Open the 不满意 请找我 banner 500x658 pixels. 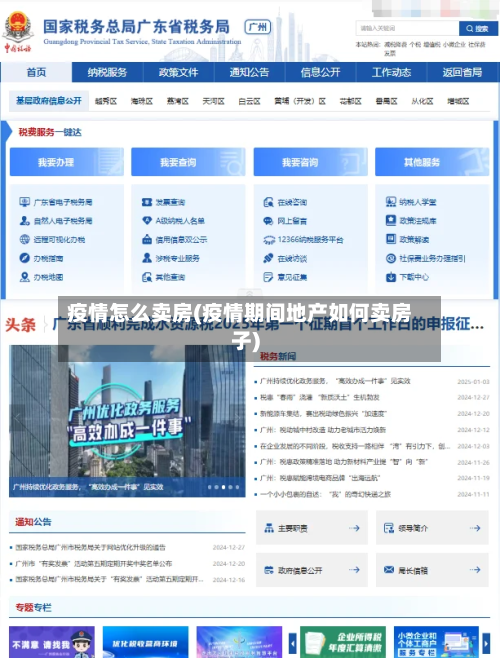click(x=52, y=642)
